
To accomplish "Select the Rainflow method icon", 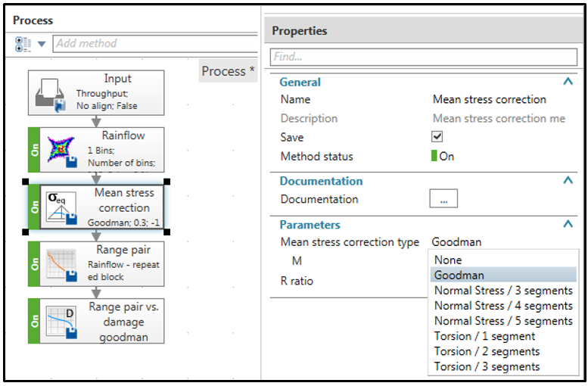I will click(59, 148).
